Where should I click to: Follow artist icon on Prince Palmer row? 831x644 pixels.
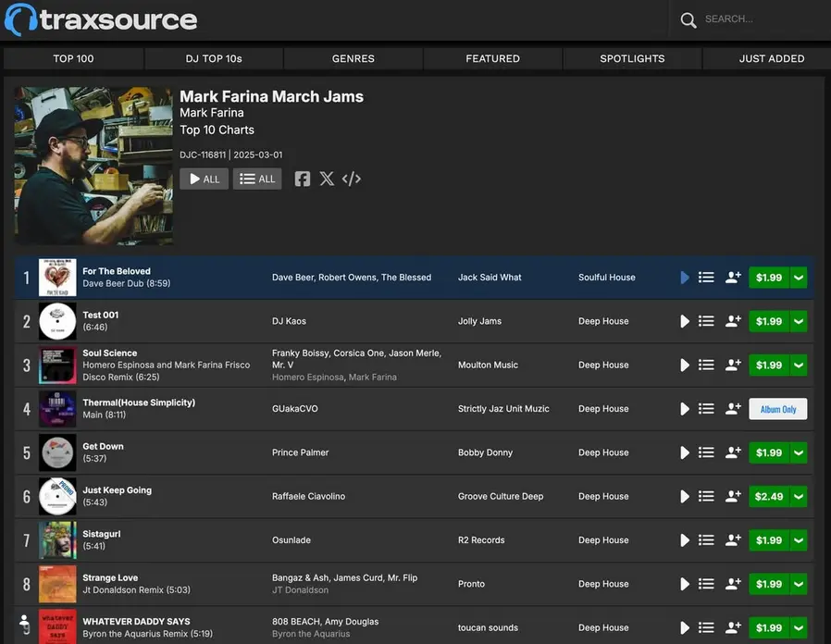[x=733, y=452]
